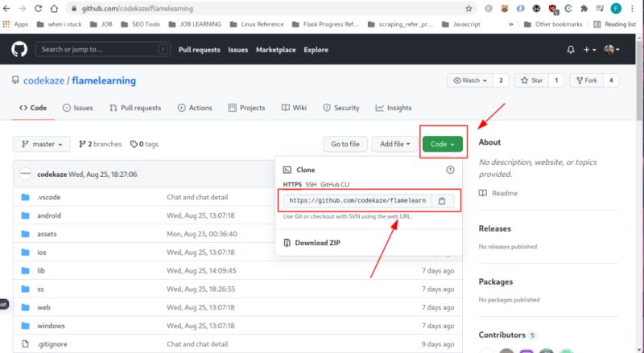Open the assets folder
The image size is (644, 353).
click(x=47, y=234)
